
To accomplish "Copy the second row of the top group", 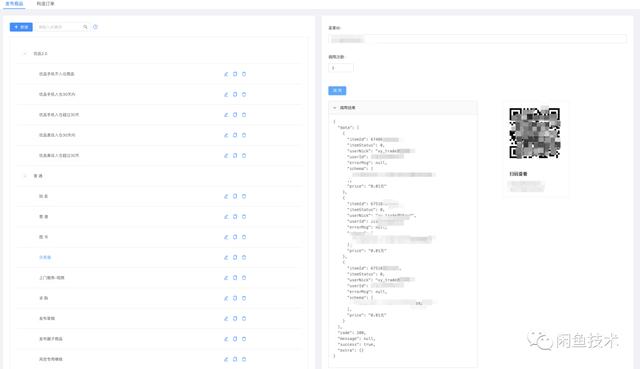I will click(235, 94).
